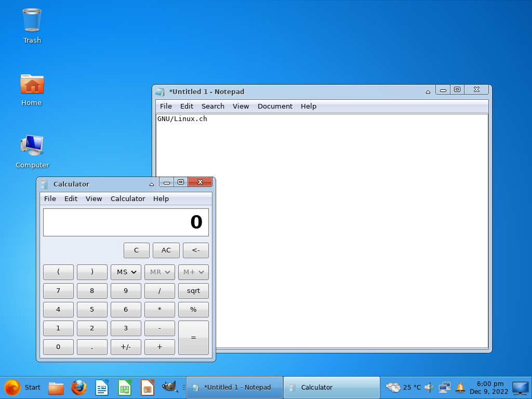Click the equals button
532x399 pixels.
pos(193,338)
